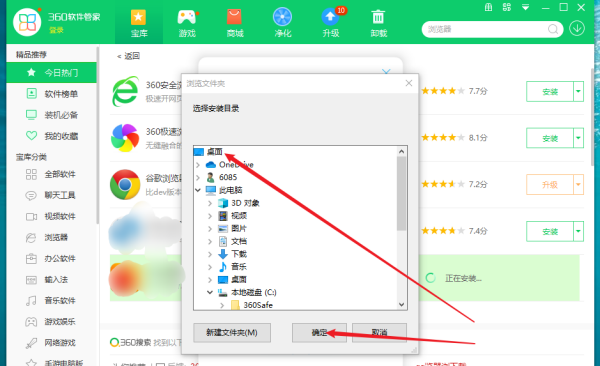Screen dimensions: 600x366
Task: Click the grid apps icon in title bar
Action: point(507,7)
